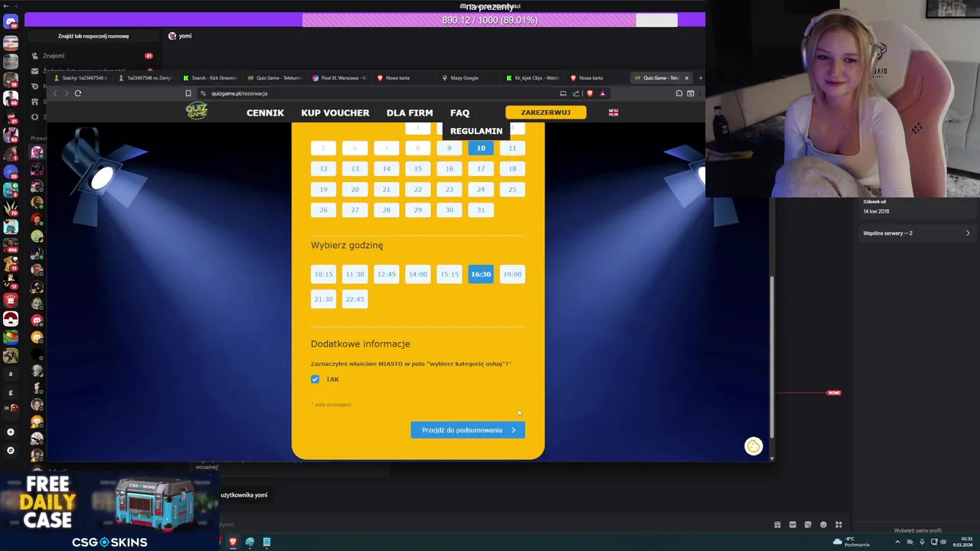Screen dimensions: 980x551
Task: Open Discord gift icon in chat bar
Action: point(777,525)
